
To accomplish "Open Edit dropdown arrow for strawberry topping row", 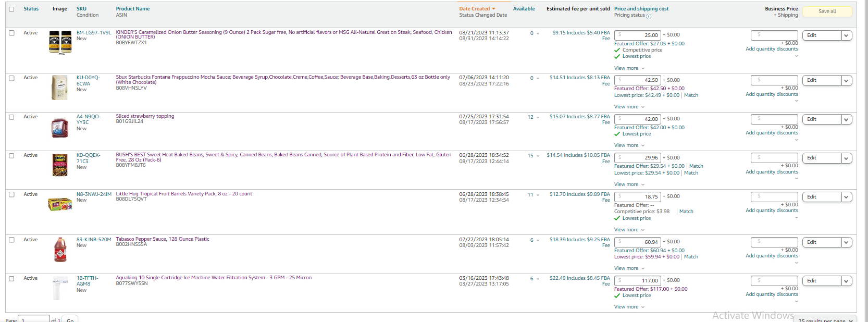I will tap(846, 119).
